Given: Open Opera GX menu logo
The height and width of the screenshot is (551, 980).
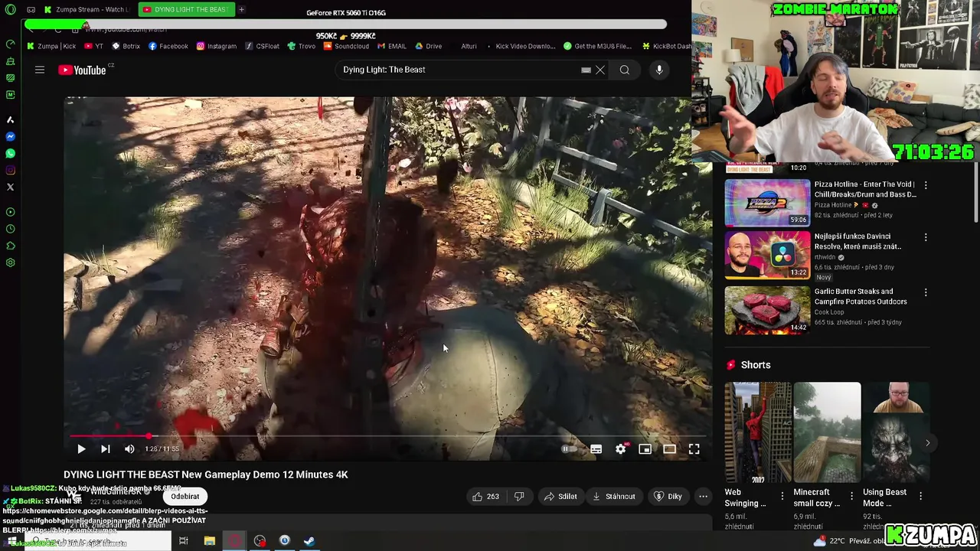Looking at the screenshot, I should tap(10, 9).
